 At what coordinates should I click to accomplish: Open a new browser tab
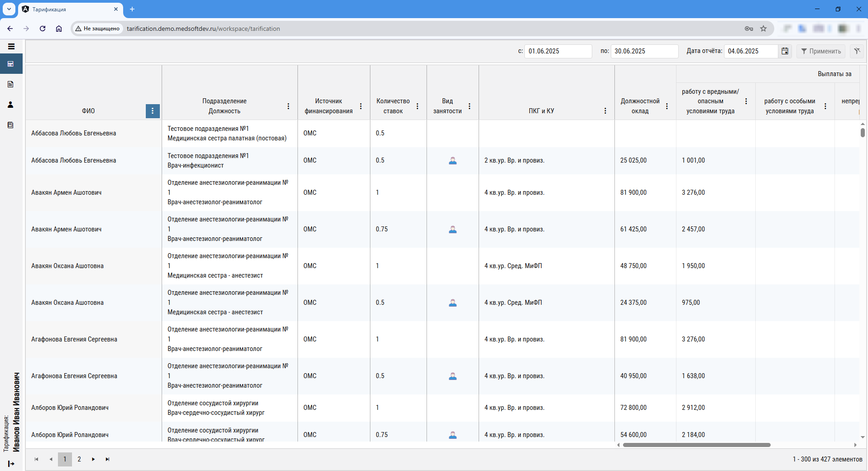(132, 9)
